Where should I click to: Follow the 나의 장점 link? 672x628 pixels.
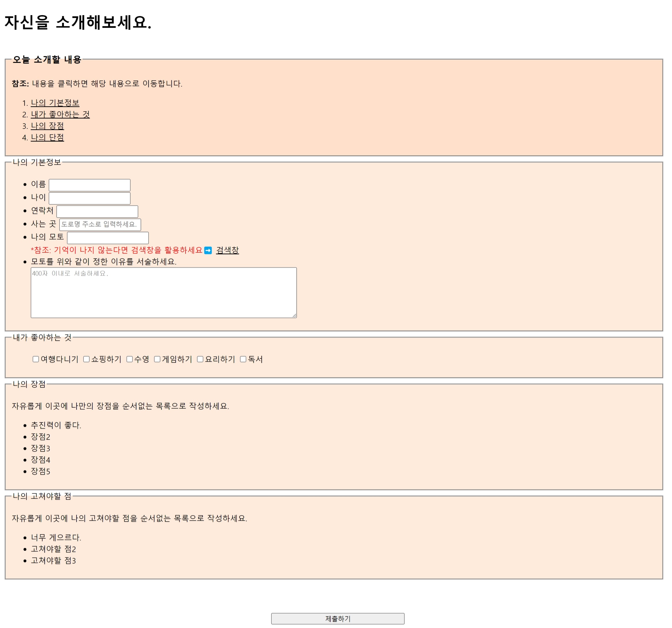pyautogui.click(x=47, y=126)
